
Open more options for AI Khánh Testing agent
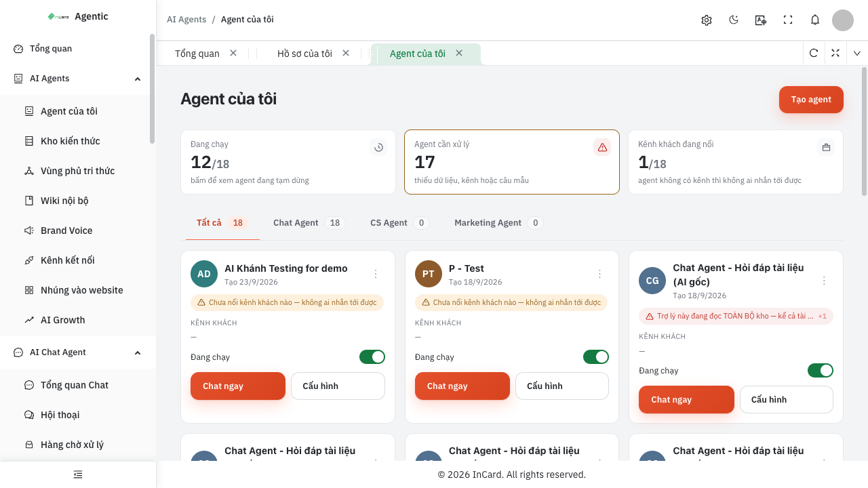point(376,274)
